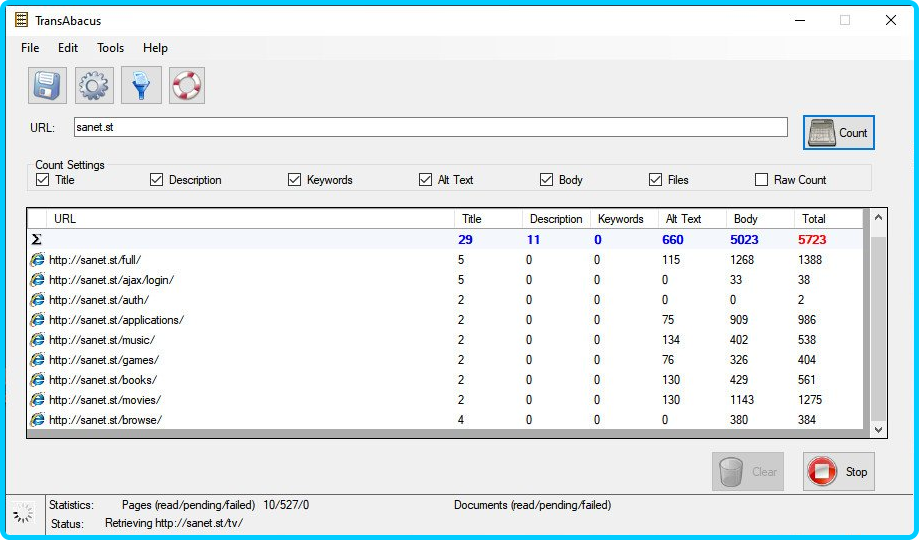Sort by the Title column header
919x540 pixels.
click(488, 219)
